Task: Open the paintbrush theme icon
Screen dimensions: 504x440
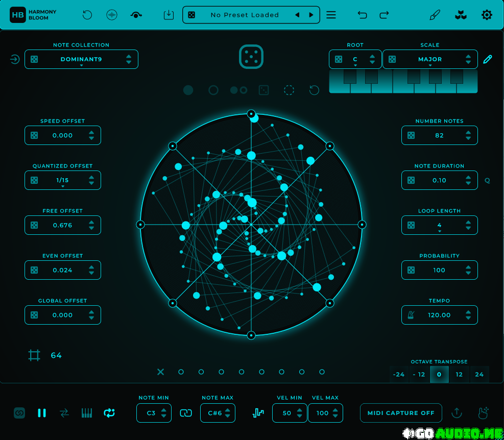Action: coord(435,15)
